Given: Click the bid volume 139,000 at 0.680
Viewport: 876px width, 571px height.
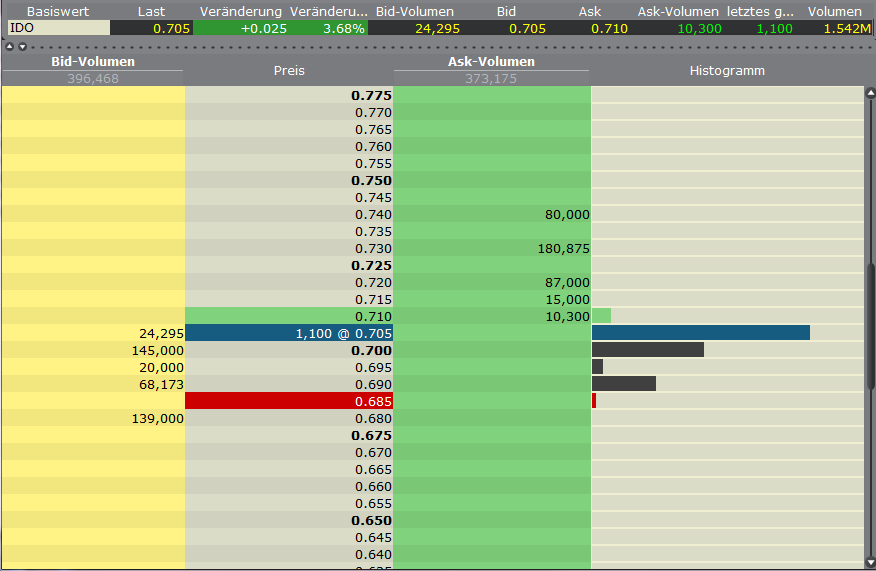Looking at the screenshot, I should (93, 418).
